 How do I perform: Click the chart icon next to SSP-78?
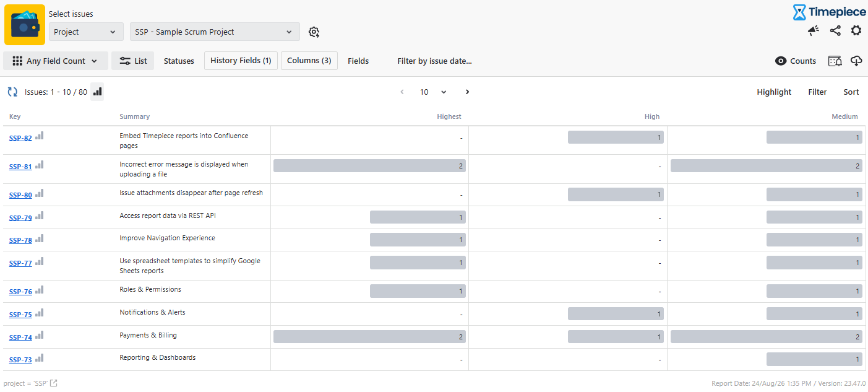pos(40,238)
